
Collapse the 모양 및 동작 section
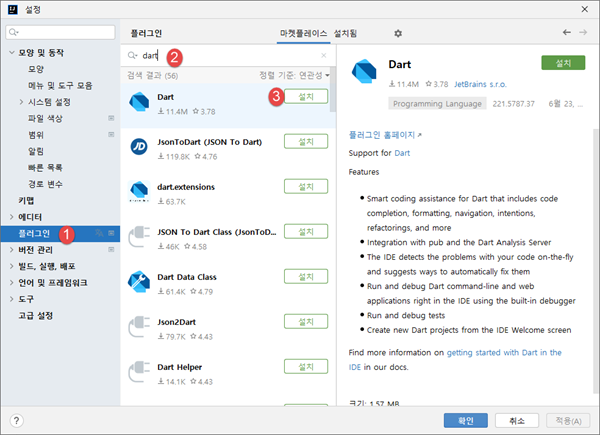pos(11,52)
